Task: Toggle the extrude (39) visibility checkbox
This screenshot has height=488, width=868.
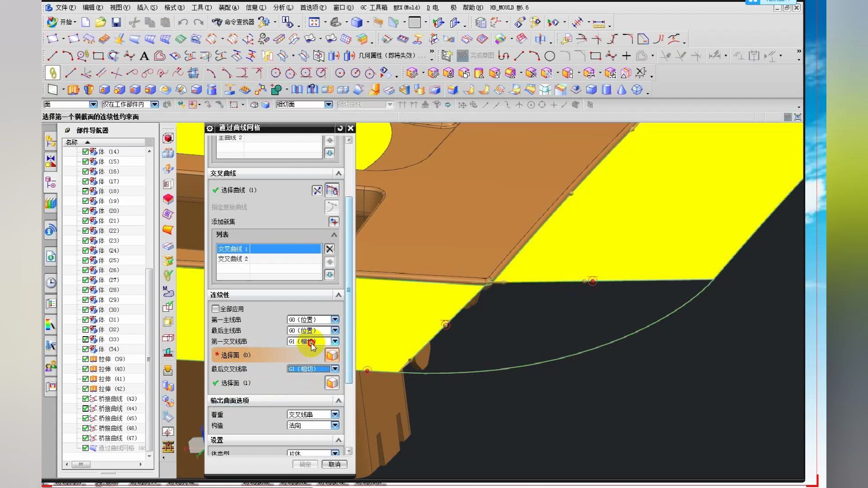Action: 85,359
